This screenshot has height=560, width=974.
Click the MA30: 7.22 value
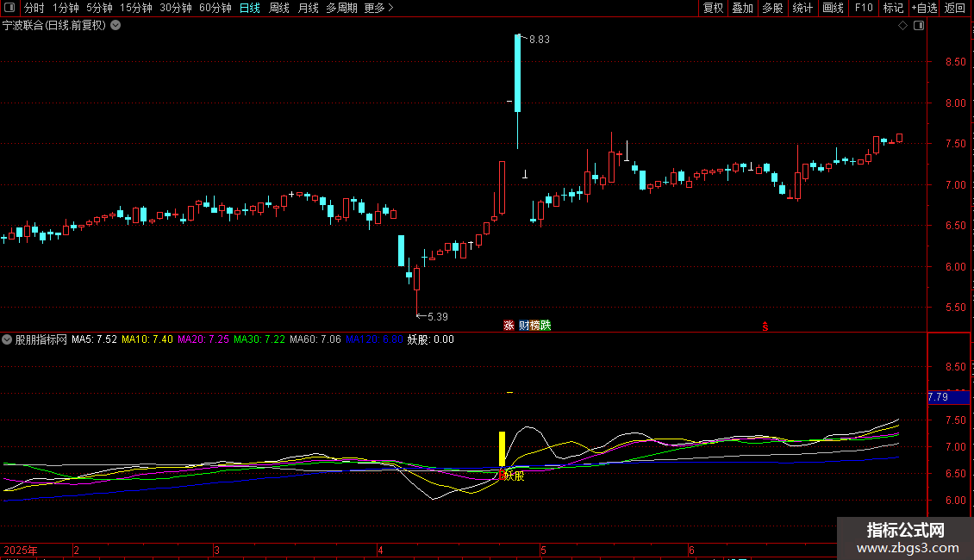259,339
